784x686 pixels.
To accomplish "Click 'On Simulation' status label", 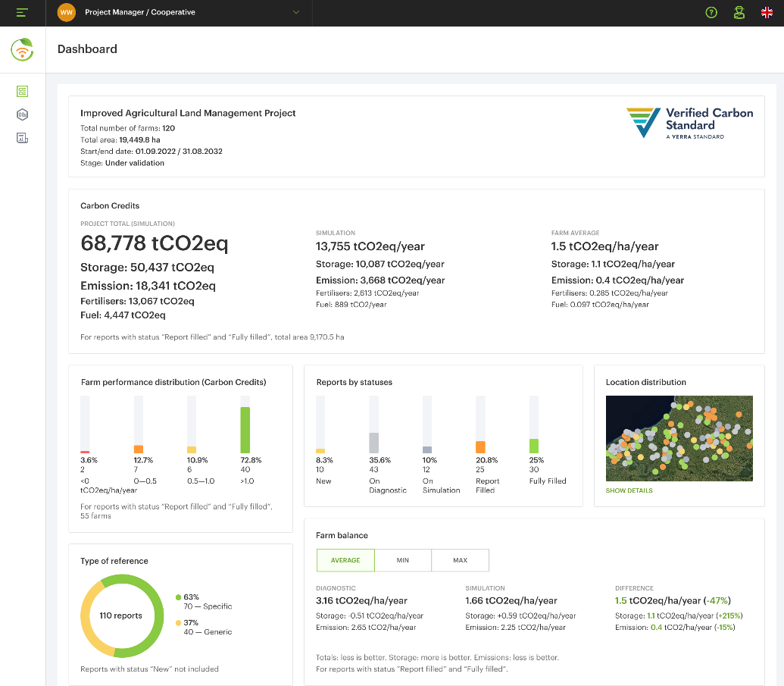I will pos(441,486).
